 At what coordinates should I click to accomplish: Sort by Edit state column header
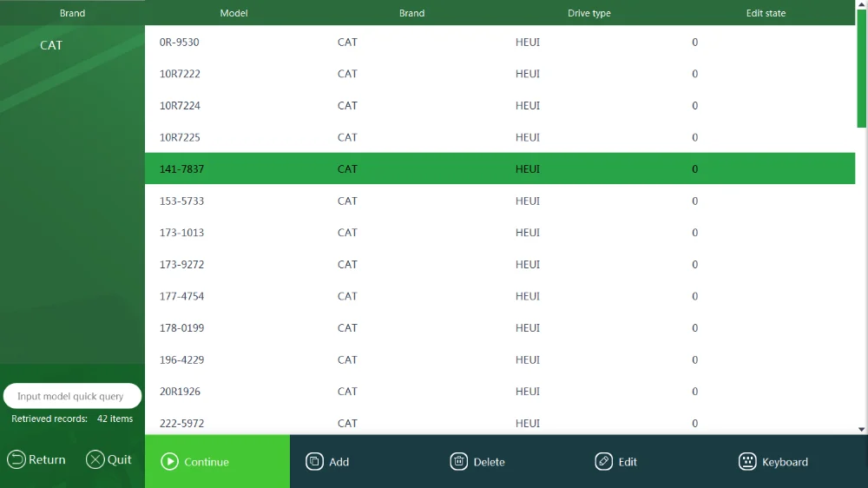(x=766, y=13)
